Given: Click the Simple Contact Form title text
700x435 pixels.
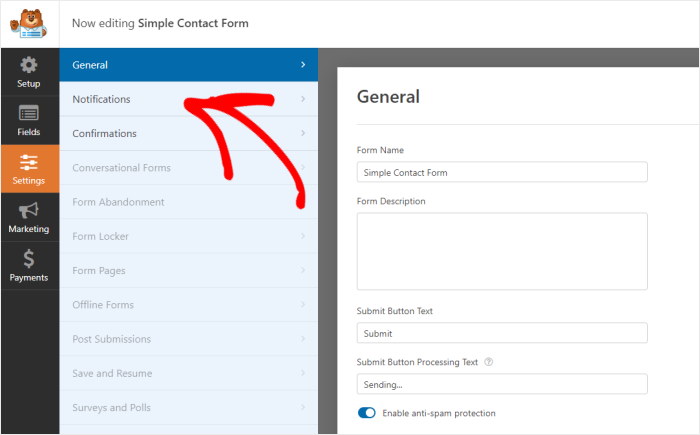Looking at the screenshot, I should [193, 23].
